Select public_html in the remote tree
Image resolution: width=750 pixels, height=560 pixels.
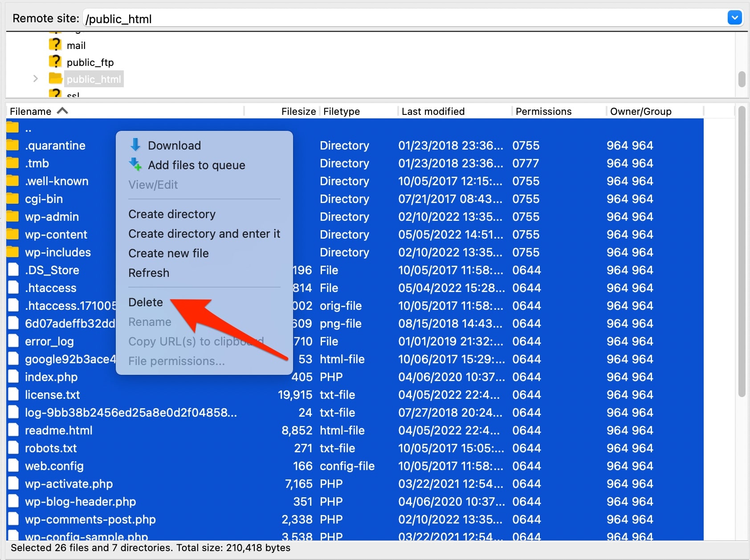[x=94, y=79]
